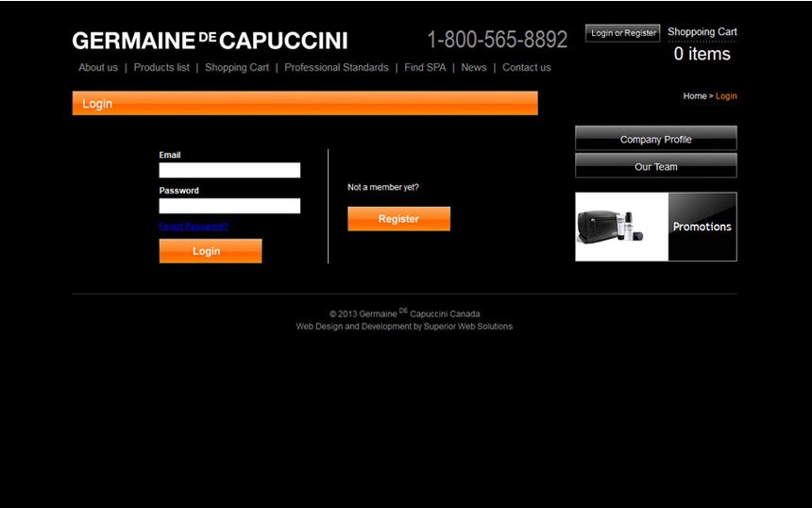
Task: Click the Home breadcrumb link
Action: [694, 95]
